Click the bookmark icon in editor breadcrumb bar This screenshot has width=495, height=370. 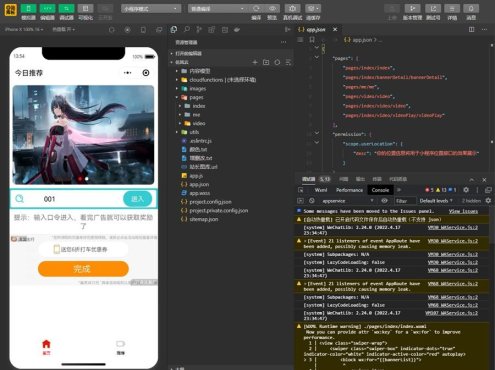tap(312, 40)
